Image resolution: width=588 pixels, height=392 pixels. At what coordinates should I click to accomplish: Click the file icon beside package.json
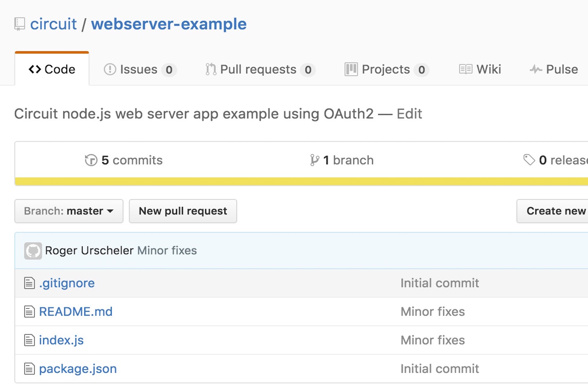(29, 368)
